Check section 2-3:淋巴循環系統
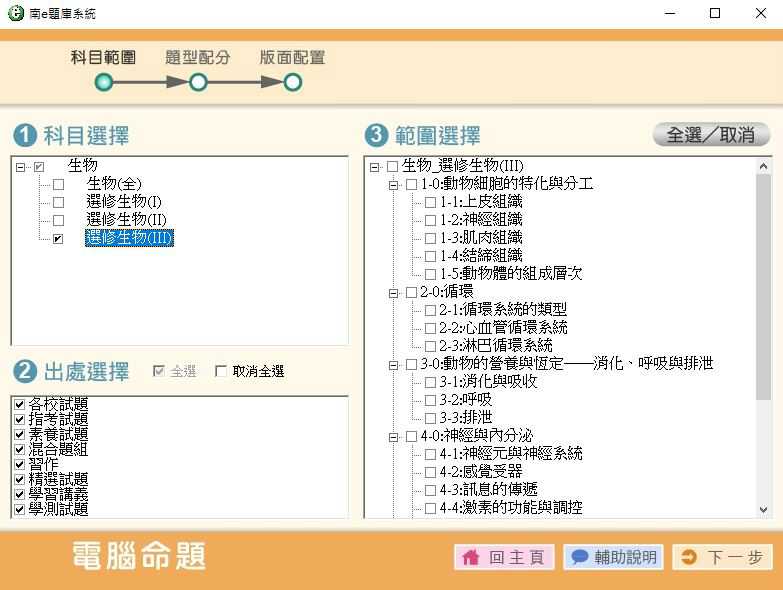 (x=430, y=346)
